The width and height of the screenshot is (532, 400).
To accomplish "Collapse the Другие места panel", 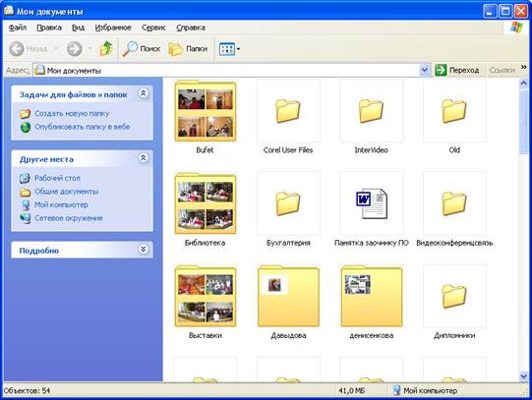I will pyautogui.click(x=144, y=158).
